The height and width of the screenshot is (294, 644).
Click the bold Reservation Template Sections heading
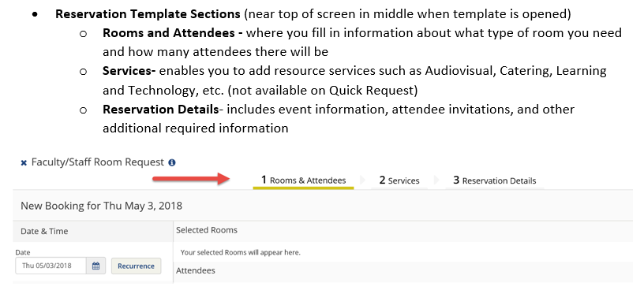click(x=148, y=14)
